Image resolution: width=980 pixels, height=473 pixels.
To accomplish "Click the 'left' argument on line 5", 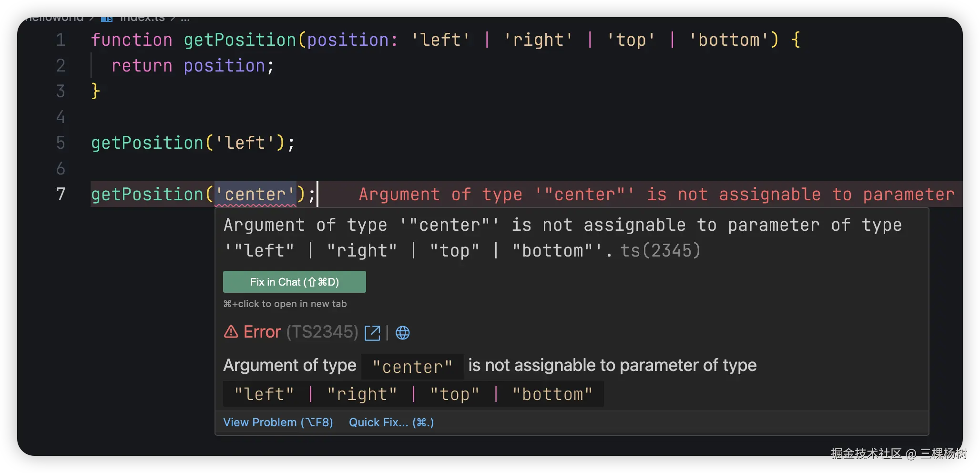I will coord(245,143).
